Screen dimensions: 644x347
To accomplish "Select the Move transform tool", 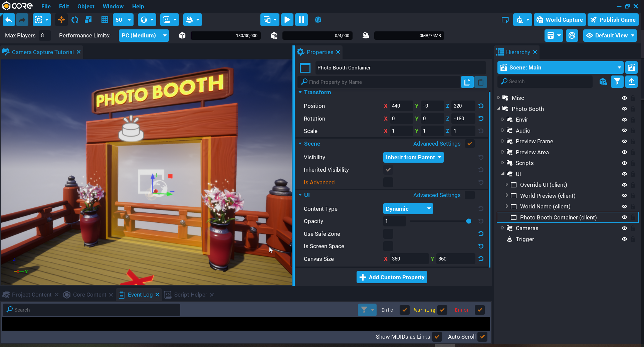I will (x=61, y=20).
